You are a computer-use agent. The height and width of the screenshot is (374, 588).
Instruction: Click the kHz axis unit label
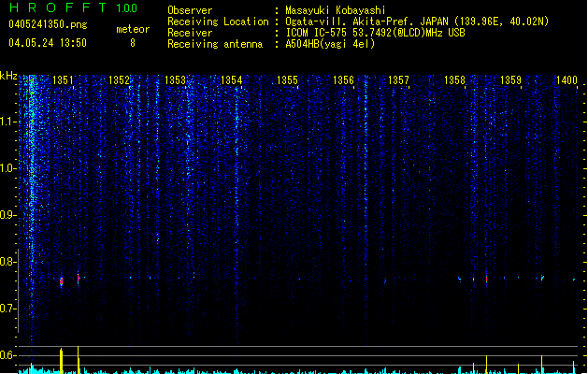coord(8,76)
